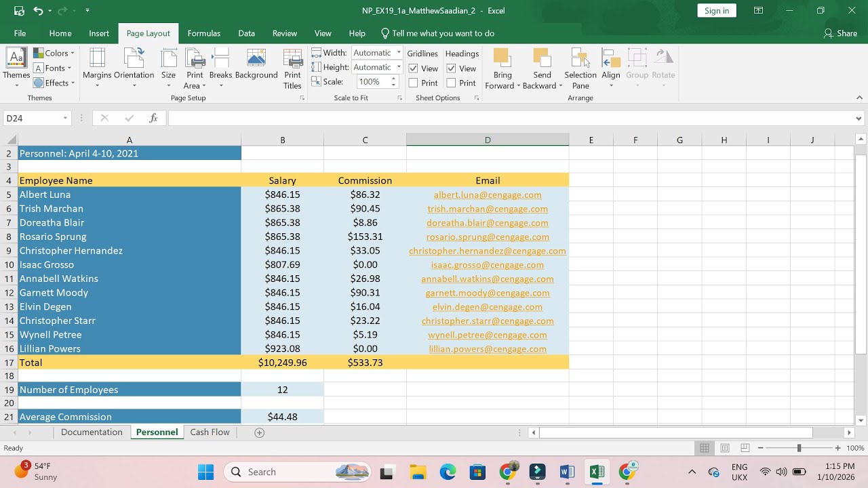This screenshot has width=868, height=488.
Task: Open File Explorer from taskbar
Action: coord(418,472)
